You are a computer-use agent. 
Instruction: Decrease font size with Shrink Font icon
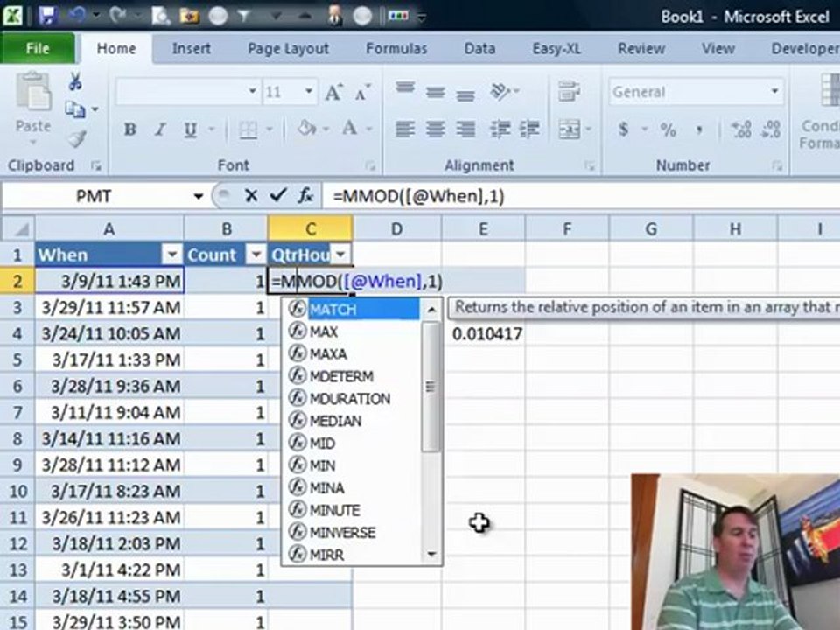362,92
